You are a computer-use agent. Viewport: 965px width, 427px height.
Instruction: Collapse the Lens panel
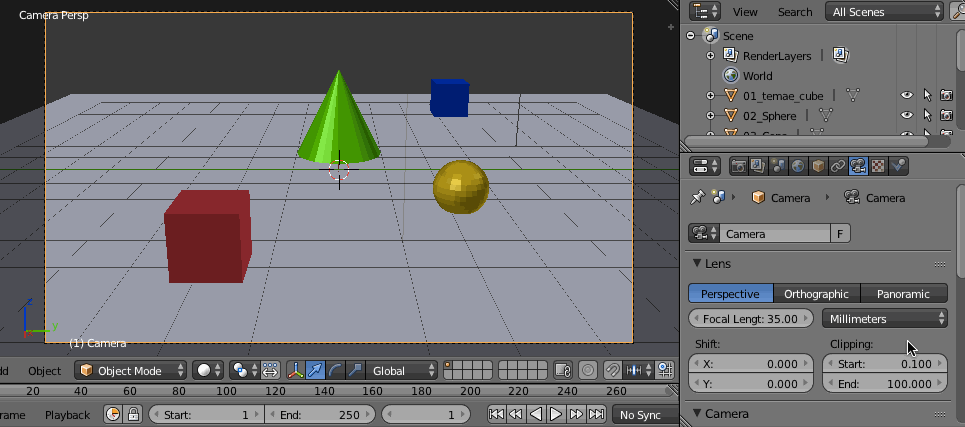pos(697,263)
